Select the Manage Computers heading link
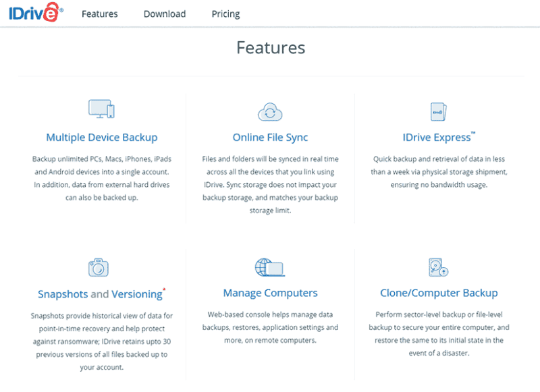The height and width of the screenshot is (392, 540). coord(270,292)
